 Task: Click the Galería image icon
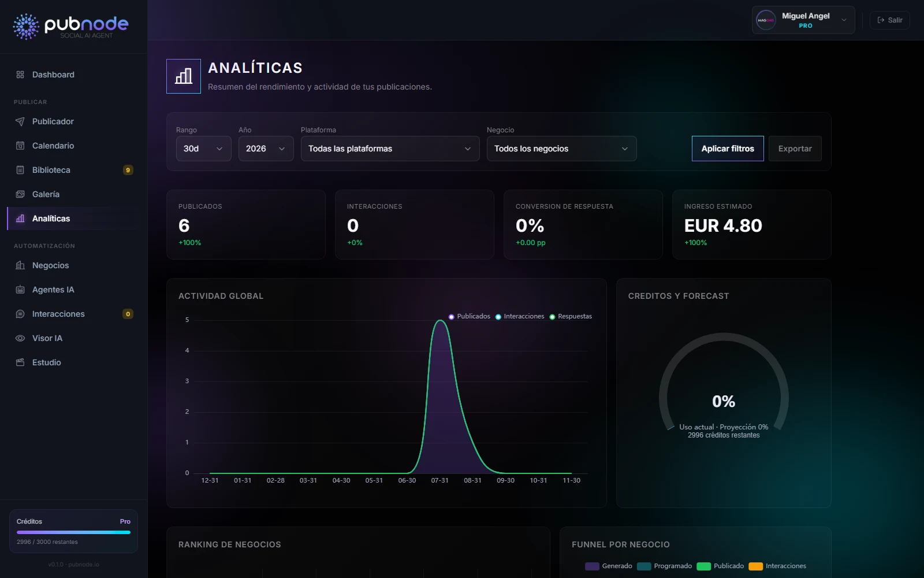(20, 194)
